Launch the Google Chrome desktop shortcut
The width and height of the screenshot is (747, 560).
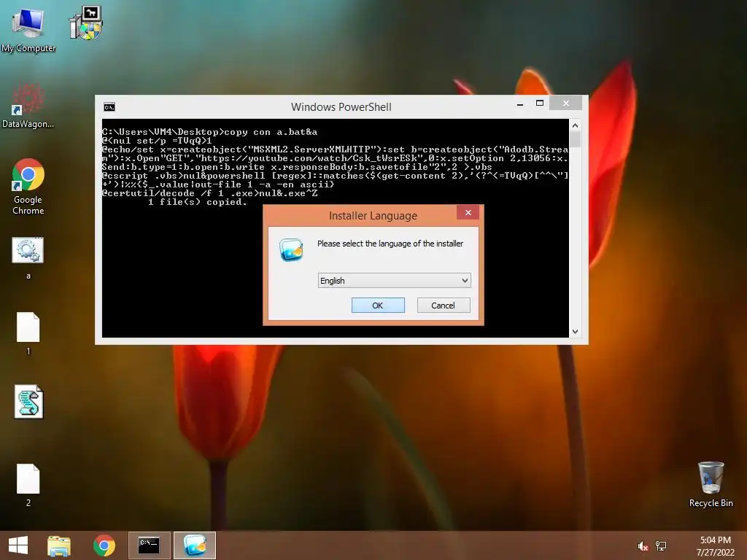(x=28, y=187)
